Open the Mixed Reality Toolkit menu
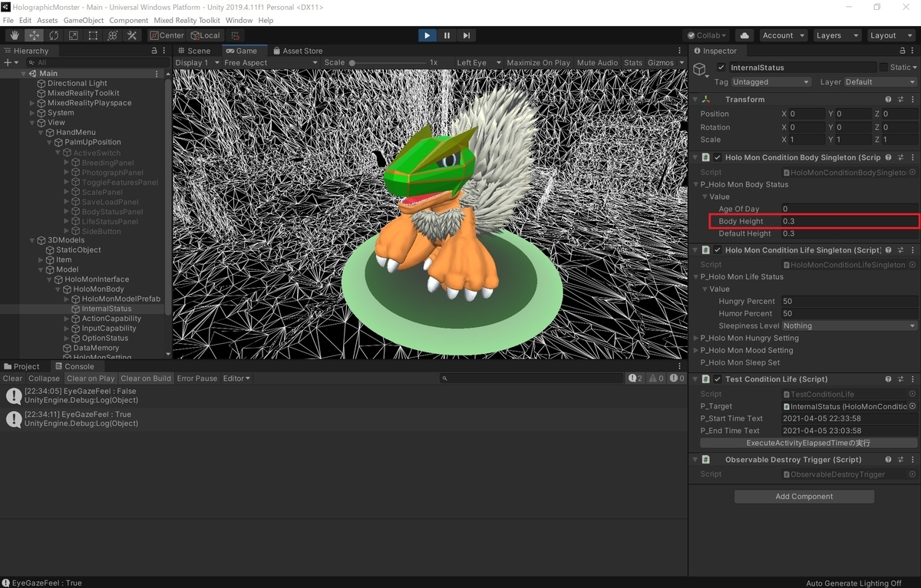Image resolution: width=921 pixels, height=588 pixels. (x=187, y=20)
